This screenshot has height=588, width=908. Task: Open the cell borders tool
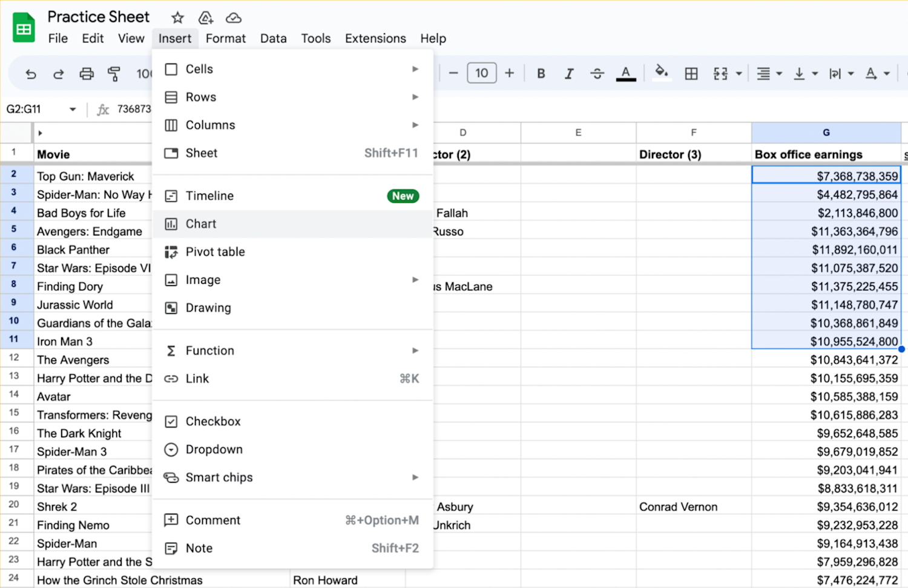click(x=691, y=74)
